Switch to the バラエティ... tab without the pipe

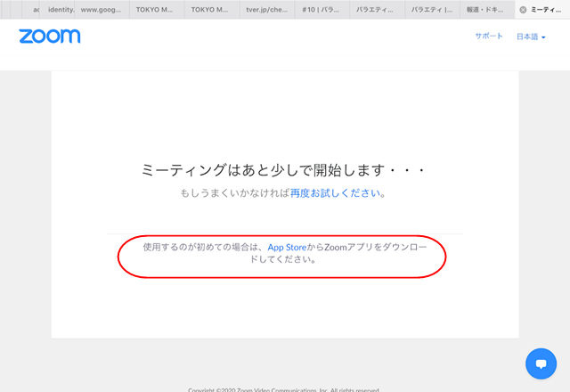click(x=377, y=10)
